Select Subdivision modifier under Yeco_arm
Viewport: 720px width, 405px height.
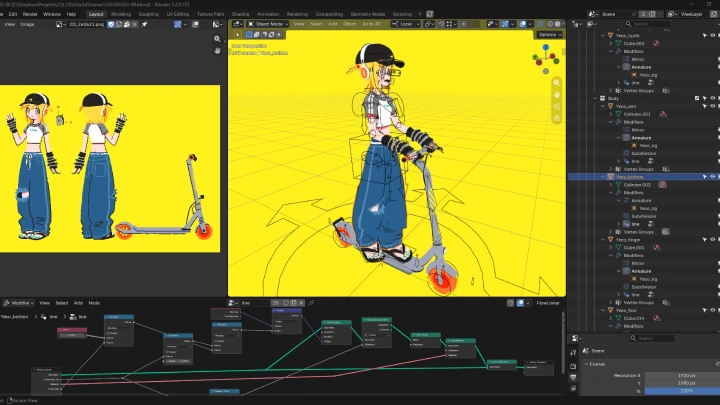[643, 153]
